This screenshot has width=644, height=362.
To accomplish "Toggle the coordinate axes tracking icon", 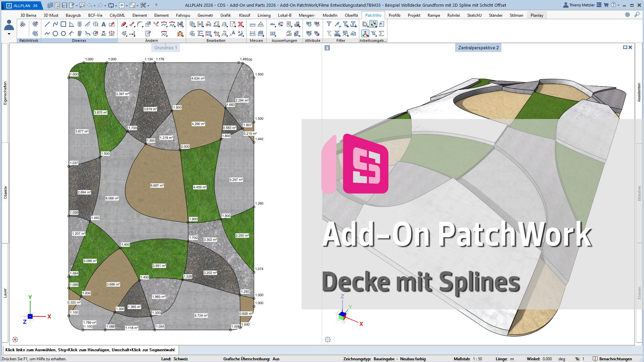I will pos(365,34).
